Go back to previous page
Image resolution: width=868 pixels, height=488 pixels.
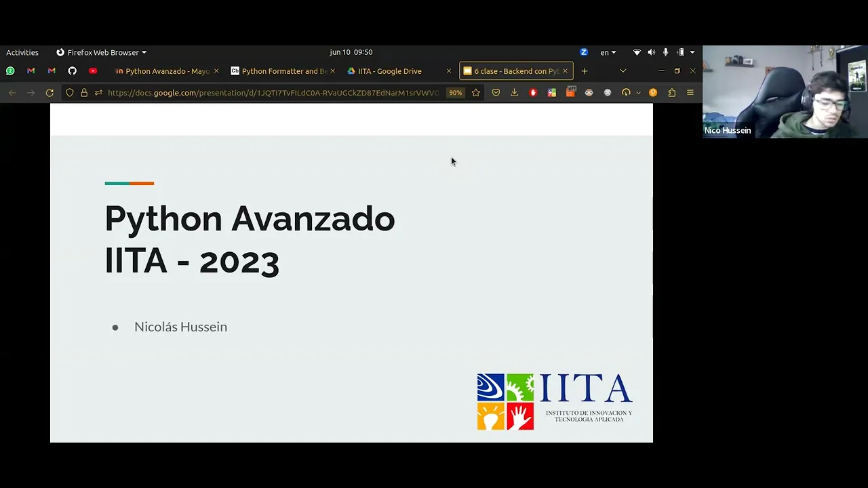(x=12, y=93)
